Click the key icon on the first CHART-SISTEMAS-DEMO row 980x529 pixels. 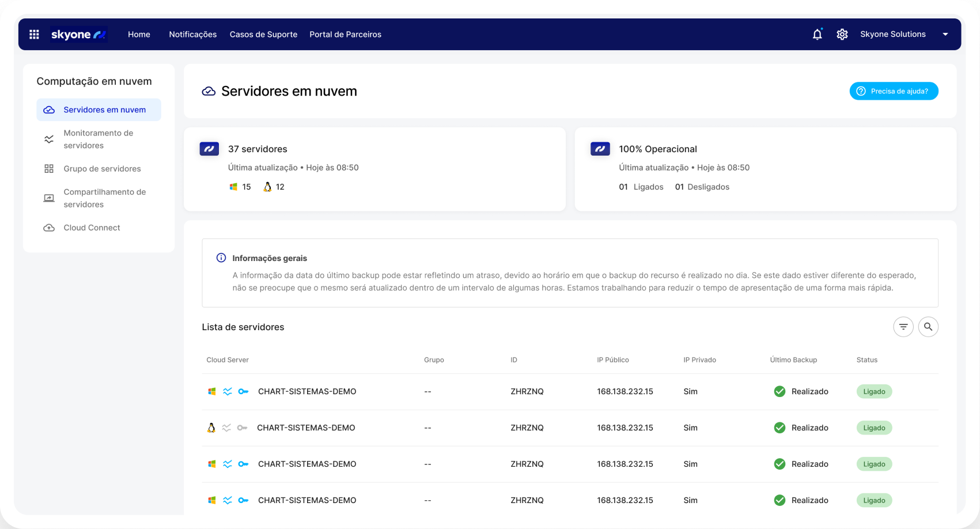point(243,391)
